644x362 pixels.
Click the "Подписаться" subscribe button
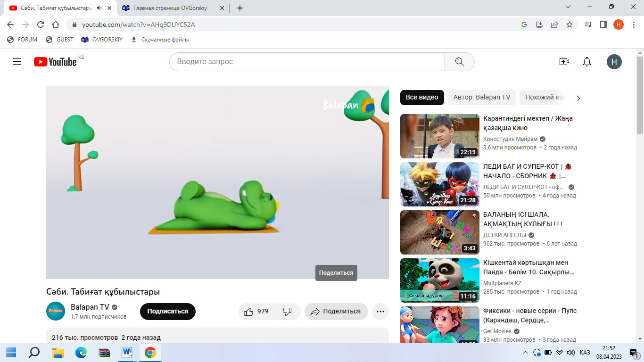click(x=168, y=312)
